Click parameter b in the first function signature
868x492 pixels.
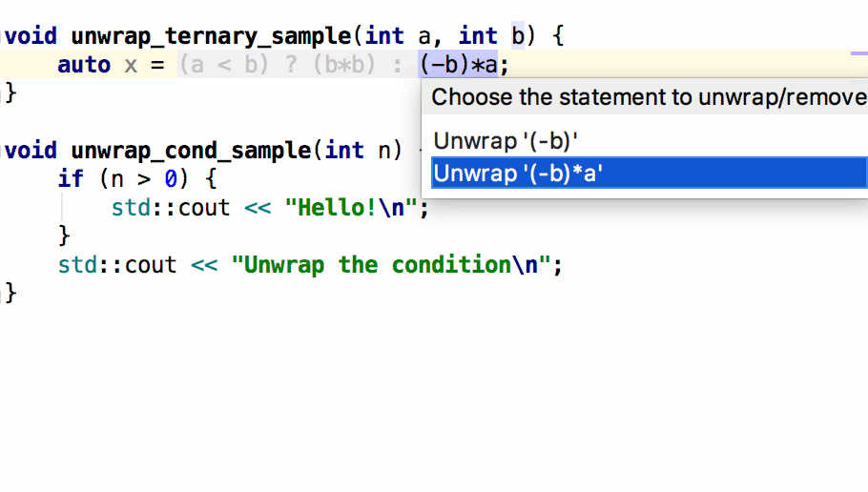(x=518, y=36)
